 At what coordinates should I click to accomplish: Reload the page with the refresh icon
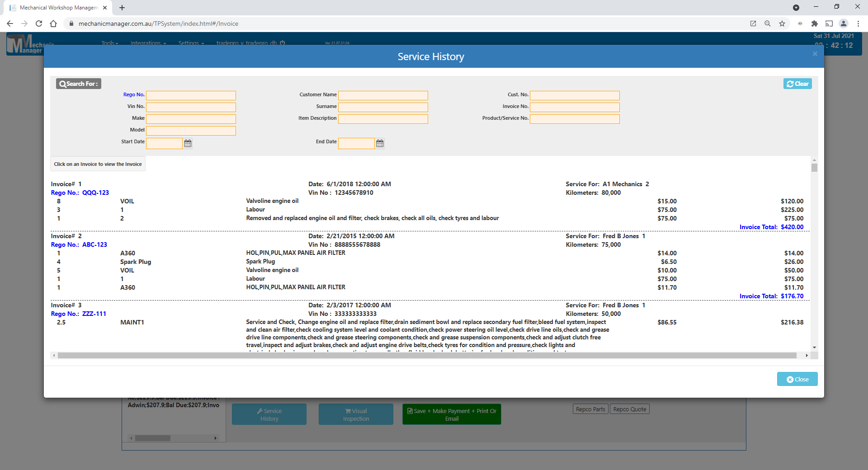(39, 23)
